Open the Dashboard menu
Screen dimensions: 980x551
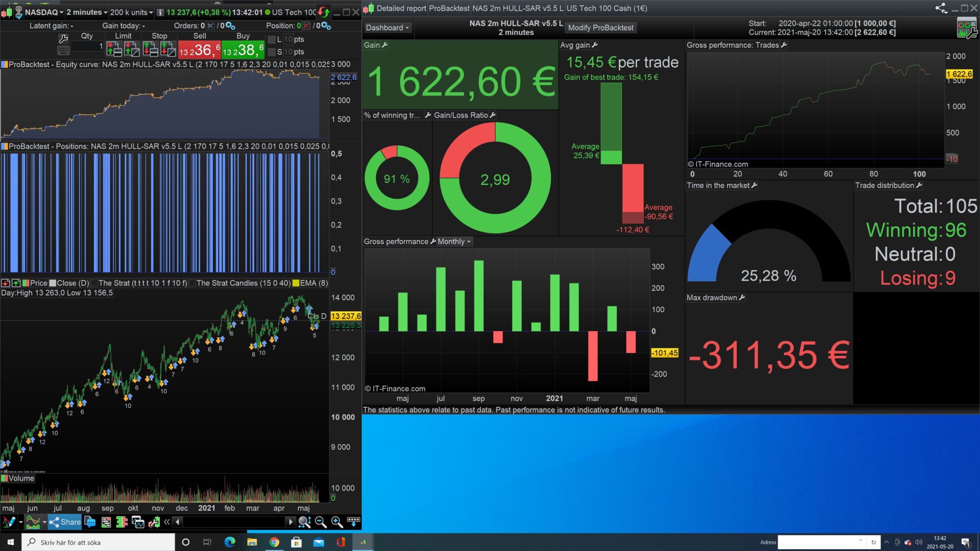(387, 28)
